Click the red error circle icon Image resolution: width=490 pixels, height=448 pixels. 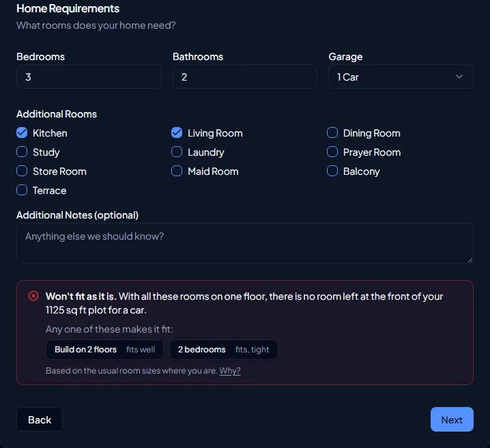[x=33, y=296]
